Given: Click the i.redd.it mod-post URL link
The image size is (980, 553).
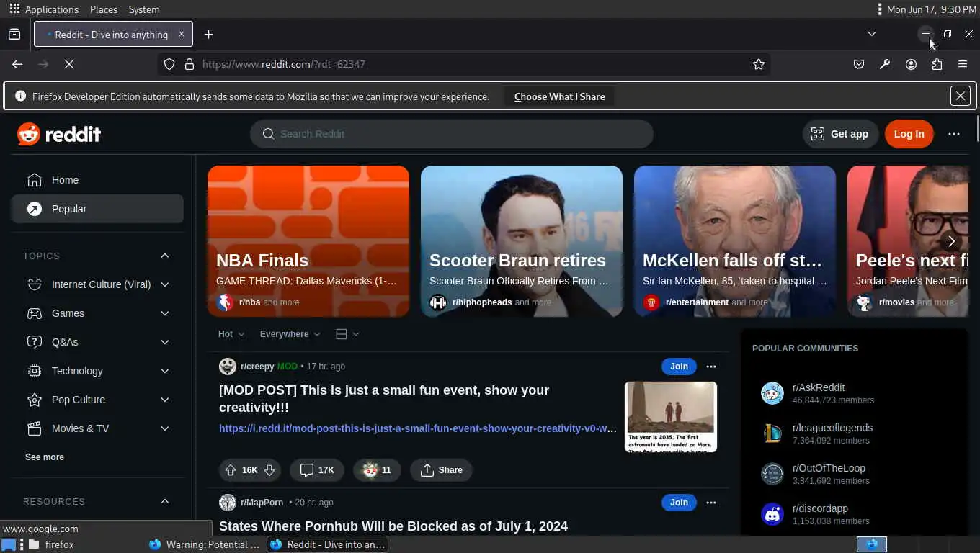Looking at the screenshot, I should [x=418, y=428].
